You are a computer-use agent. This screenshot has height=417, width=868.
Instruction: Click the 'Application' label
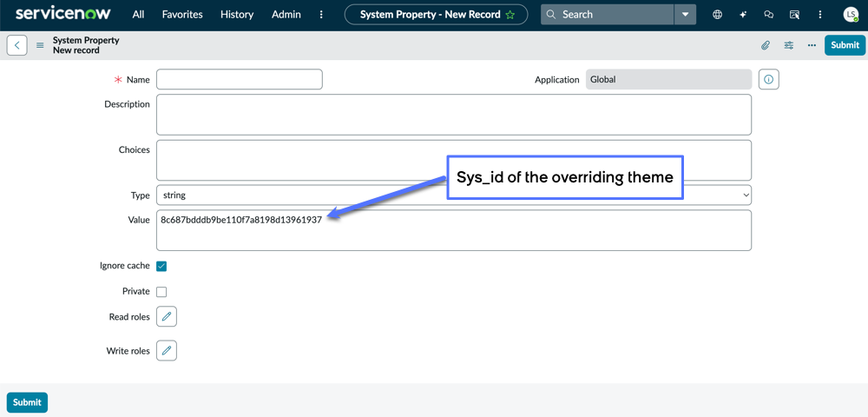click(x=557, y=80)
